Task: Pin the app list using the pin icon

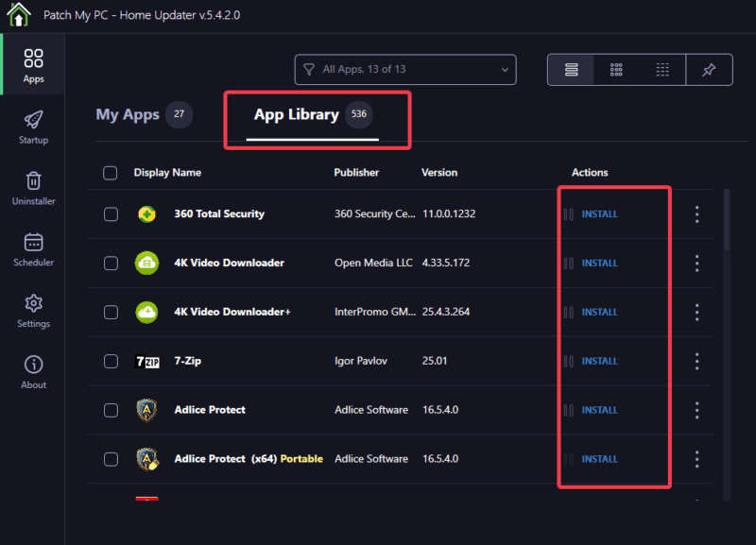Action: pyautogui.click(x=709, y=69)
